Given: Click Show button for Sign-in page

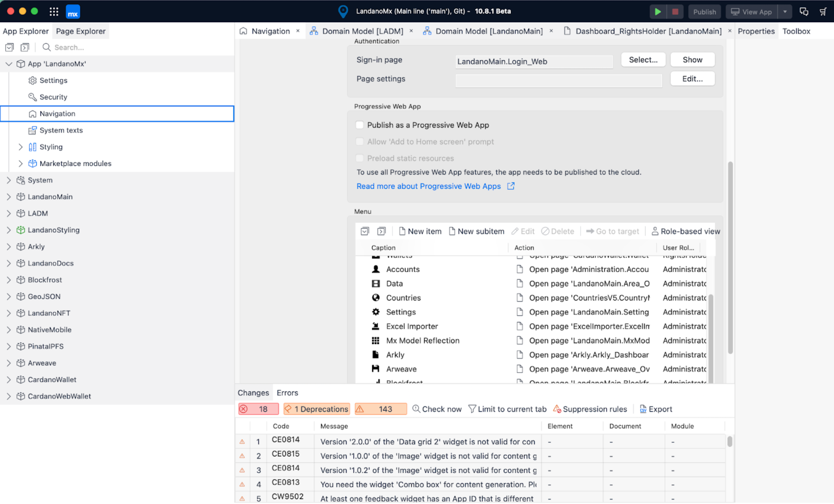Looking at the screenshot, I should coord(692,60).
